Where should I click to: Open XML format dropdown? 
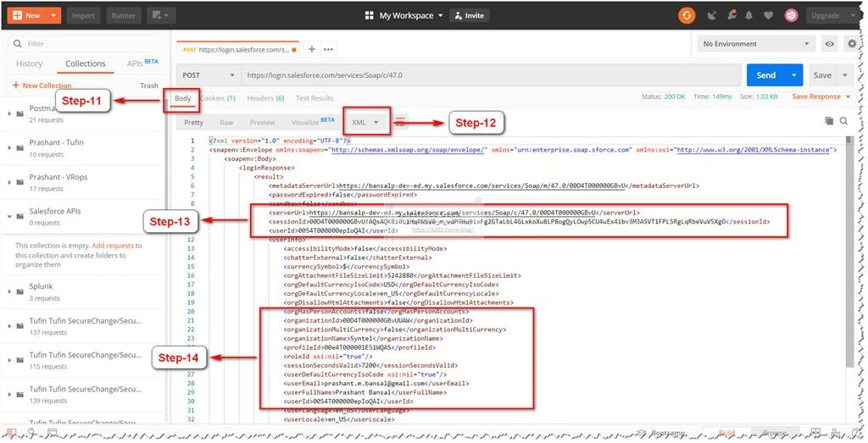(365, 122)
